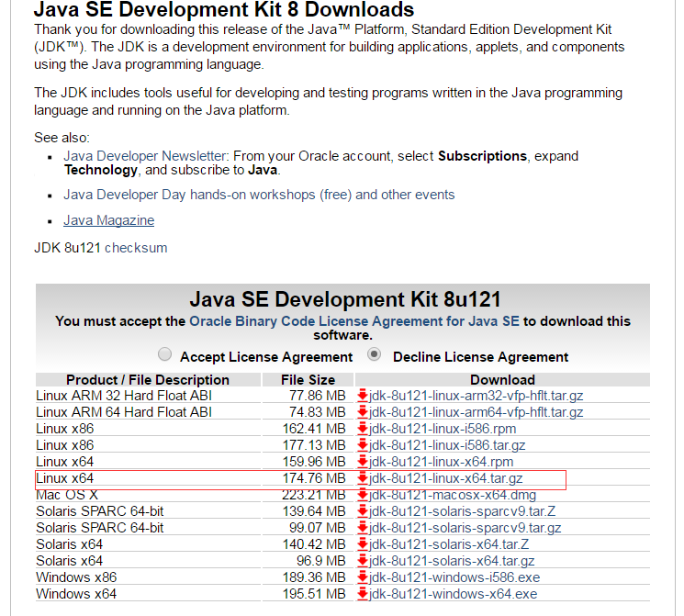Viewport: 684px width, 616px height.
Task: Click the Download column header
Action: tap(502, 380)
